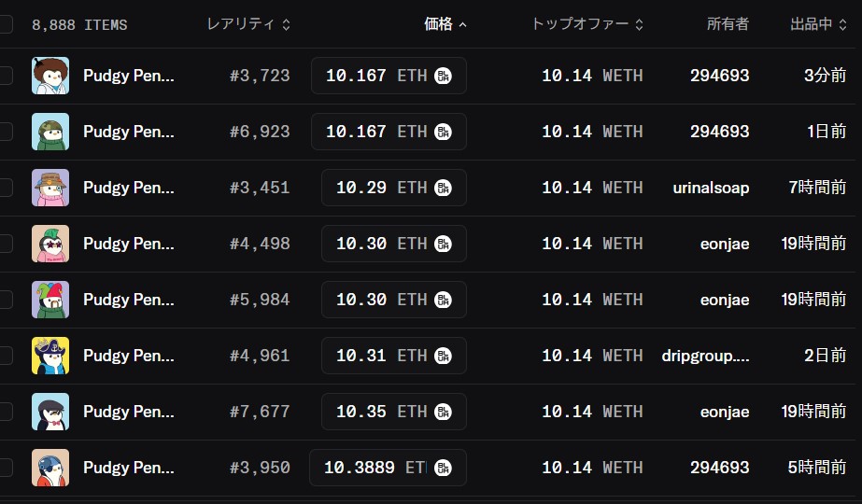Click the 10.14 WETH top offer for #7,677
The width and height of the screenshot is (862, 504).
[x=592, y=412]
